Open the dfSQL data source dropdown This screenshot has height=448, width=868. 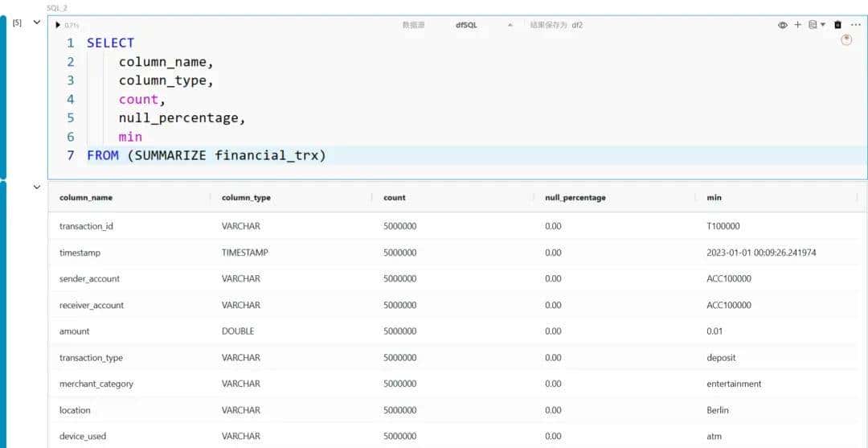click(x=482, y=25)
